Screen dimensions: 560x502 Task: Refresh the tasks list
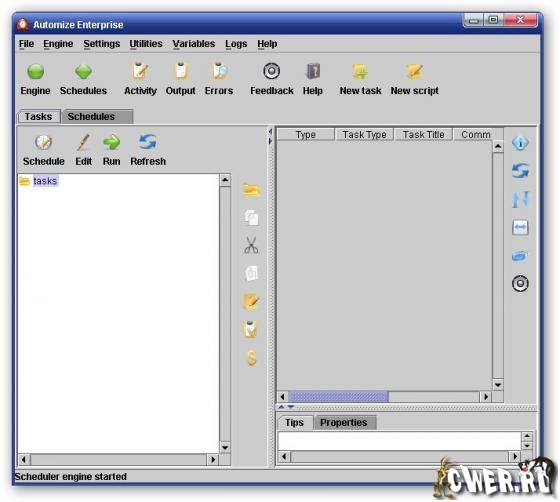tap(148, 142)
